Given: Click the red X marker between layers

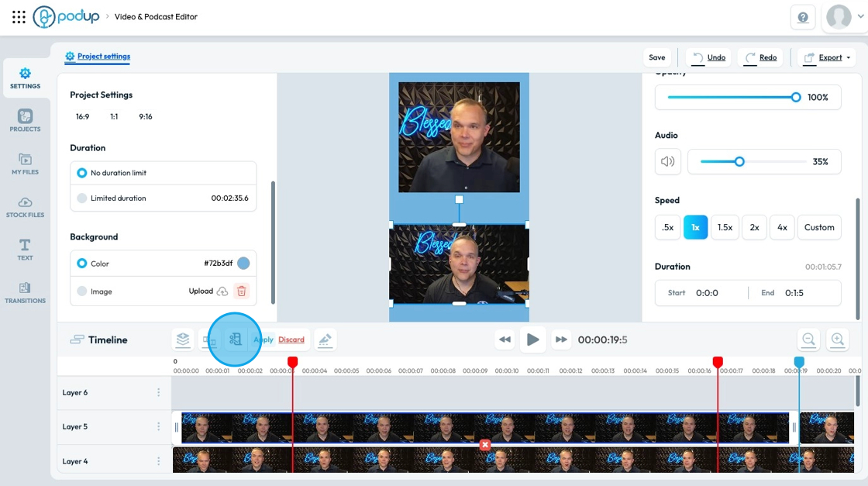Looking at the screenshot, I should tap(485, 444).
